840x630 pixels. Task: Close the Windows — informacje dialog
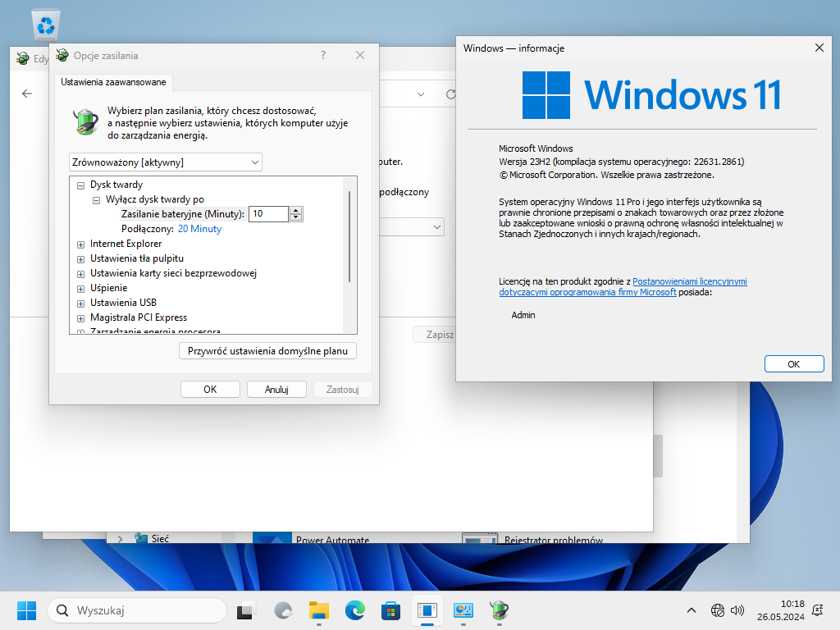819,48
